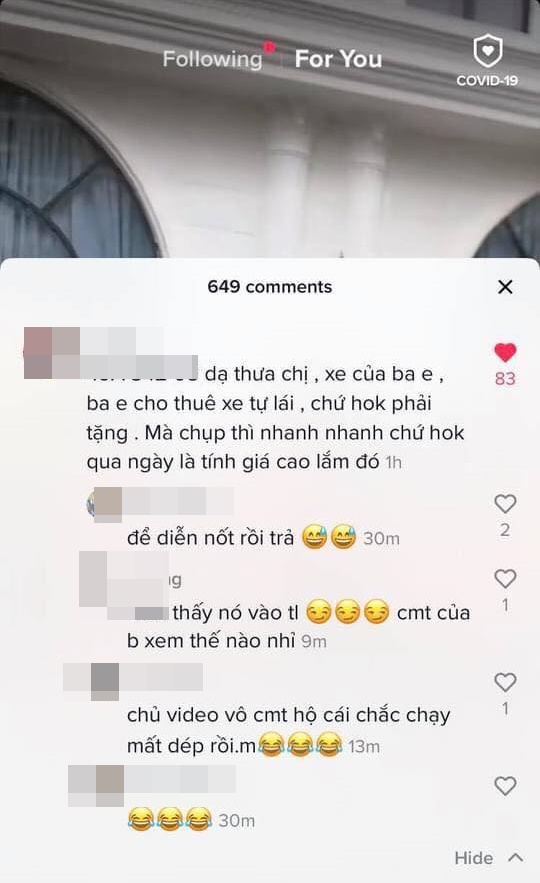The height and width of the screenshot is (883, 540).
Task: Collapse replies using Hide
Action: 474,858
